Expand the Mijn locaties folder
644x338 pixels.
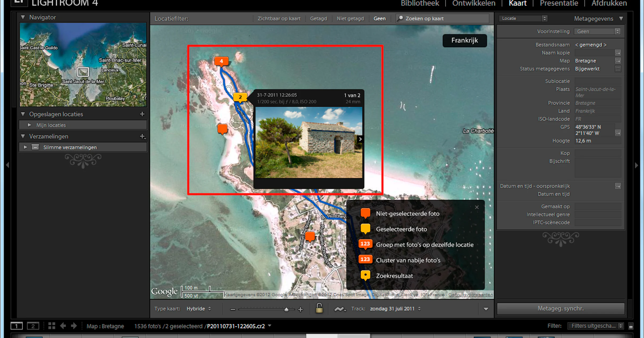coord(30,125)
